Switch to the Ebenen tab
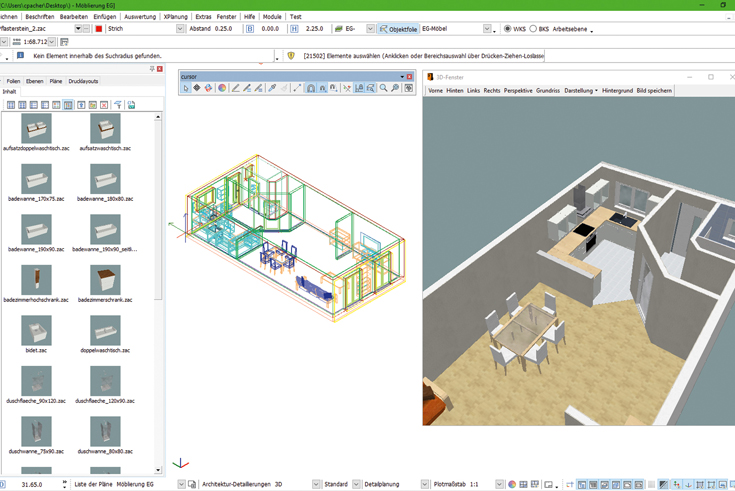The width and height of the screenshot is (735, 491). pyautogui.click(x=35, y=81)
